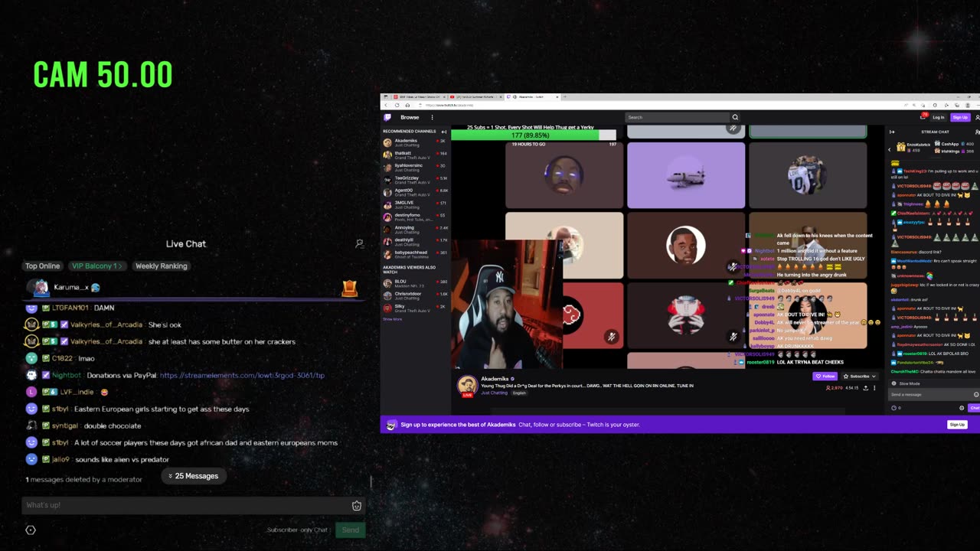Click the Show More link in the sidebar
980x551 pixels.
pyautogui.click(x=392, y=319)
